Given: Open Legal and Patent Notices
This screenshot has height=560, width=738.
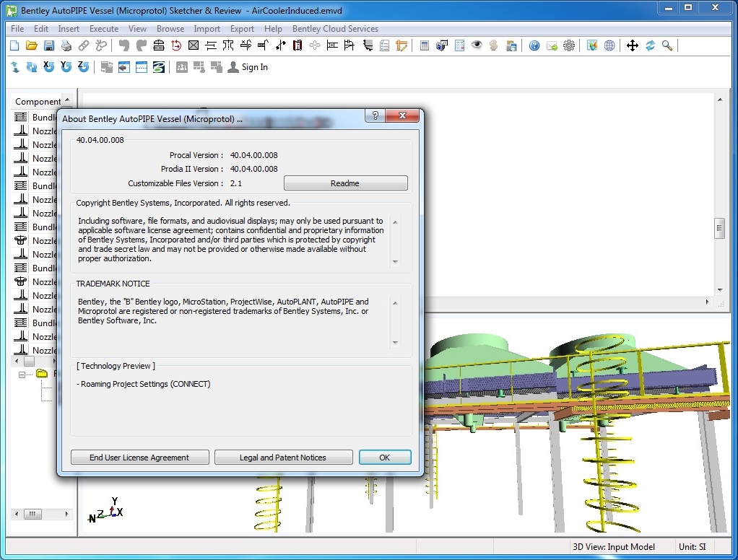Looking at the screenshot, I should point(283,458).
